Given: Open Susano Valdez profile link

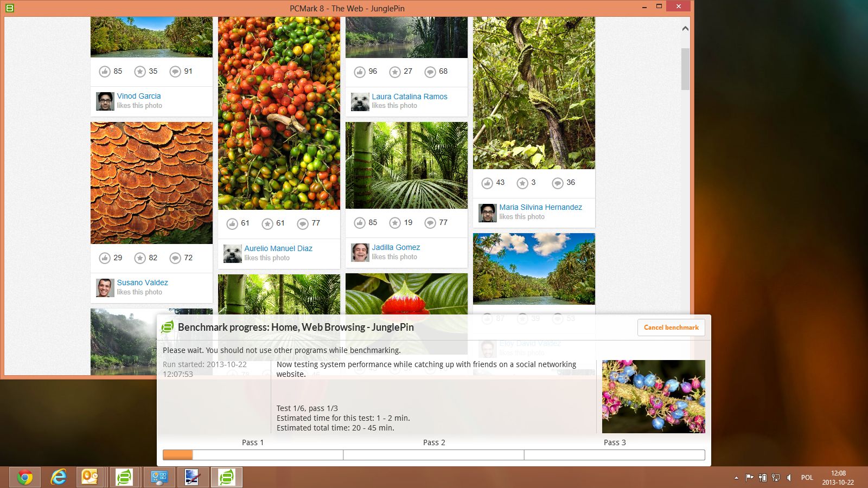Looking at the screenshot, I should click(143, 282).
